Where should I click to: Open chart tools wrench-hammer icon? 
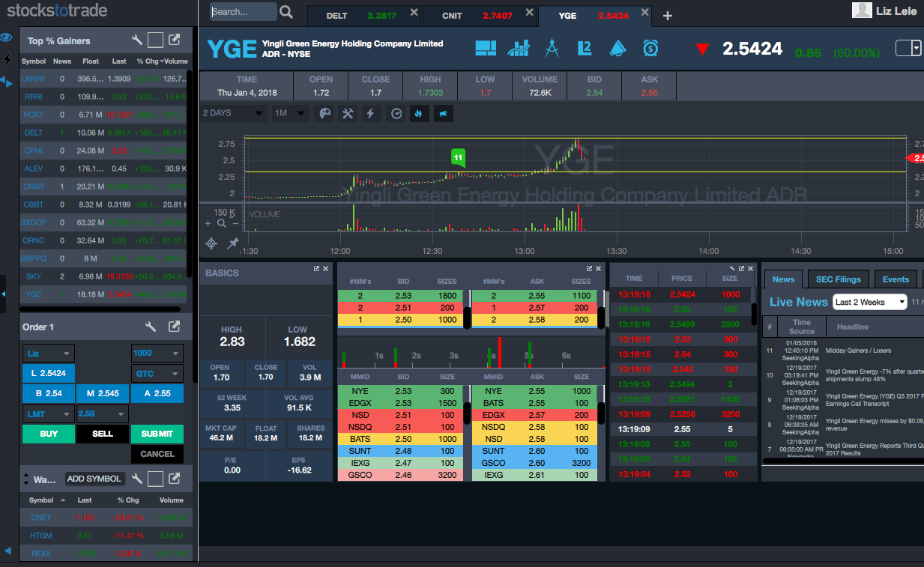point(348,114)
